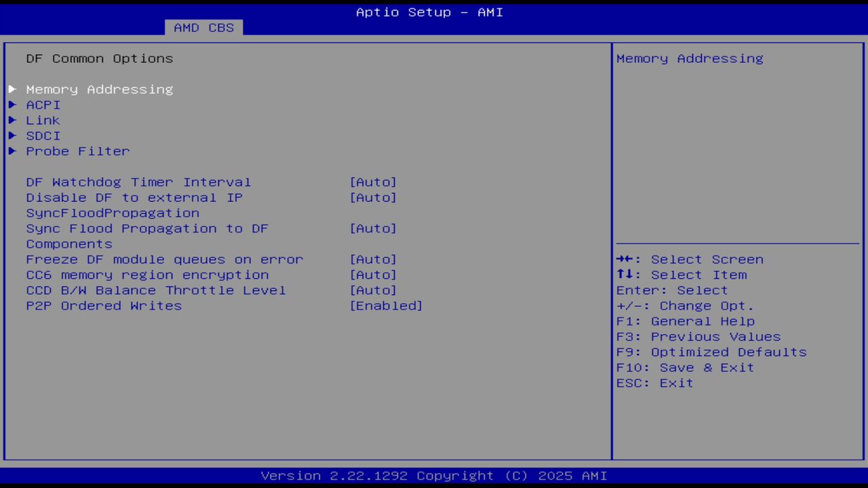Select Disable DF to external IP label
Screen dimensions: 868x488
coord(134,205)
